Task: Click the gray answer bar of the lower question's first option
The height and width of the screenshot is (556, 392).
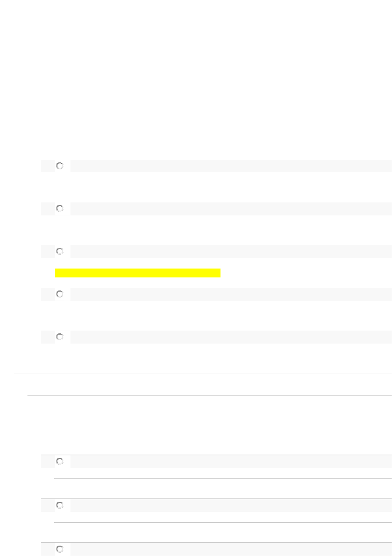Action: (231, 462)
